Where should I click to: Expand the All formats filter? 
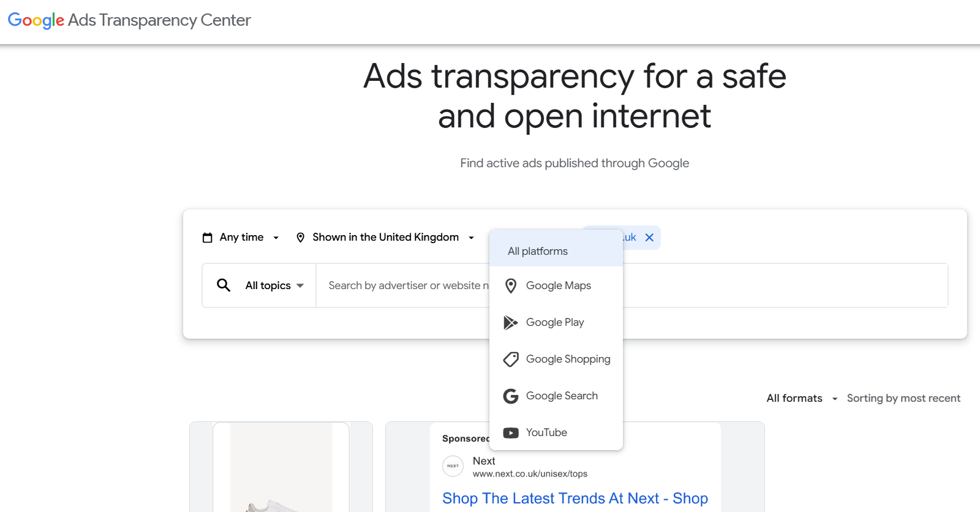[x=801, y=398]
